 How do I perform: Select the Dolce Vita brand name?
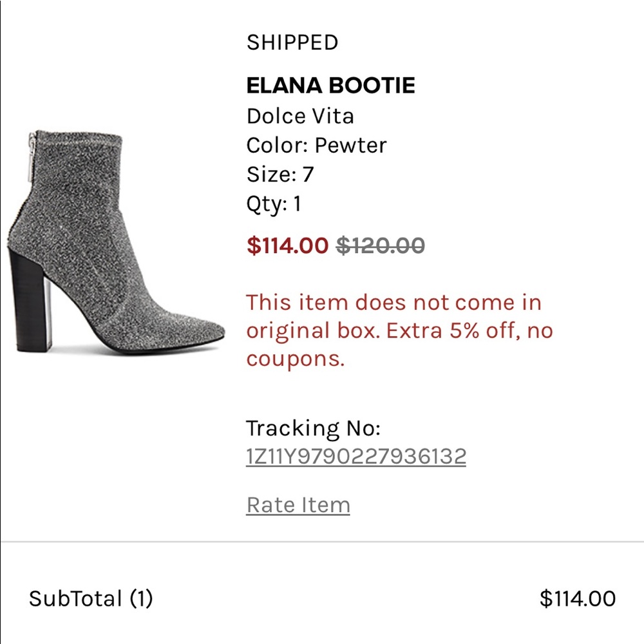click(299, 116)
